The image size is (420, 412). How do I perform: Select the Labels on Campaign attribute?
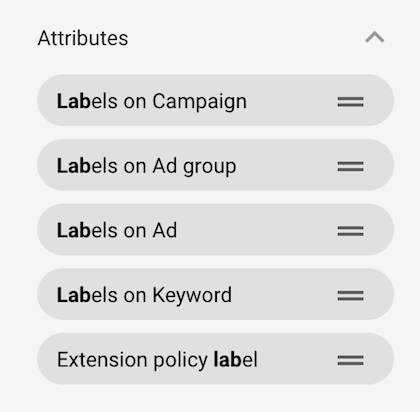click(215, 100)
